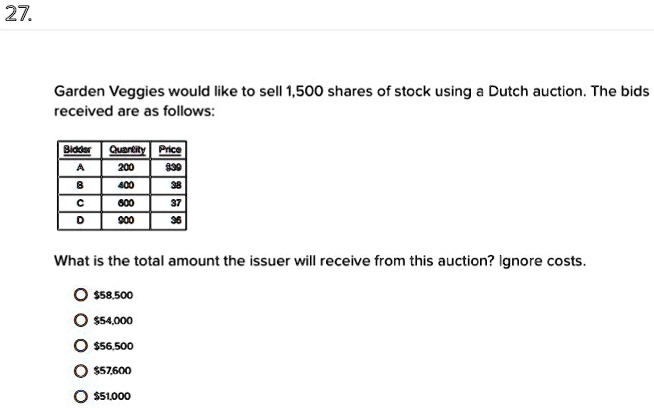Click the price 37 cell
This screenshot has width=654, height=408.
point(169,203)
